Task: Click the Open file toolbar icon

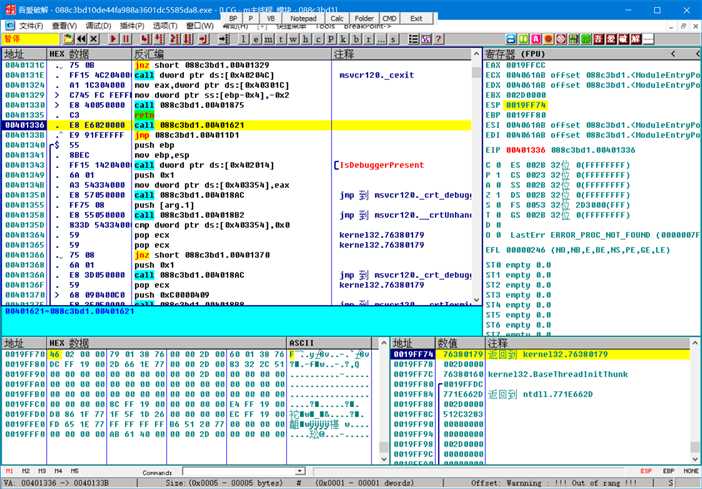Action: [68, 39]
